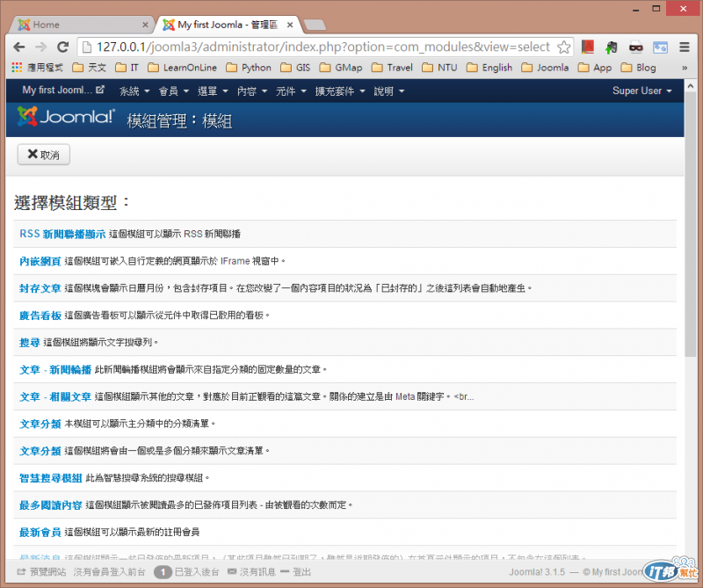This screenshot has width=703, height=588.
Task: Show more bookmarks with the chevron
Action: [x=685, y=68]
